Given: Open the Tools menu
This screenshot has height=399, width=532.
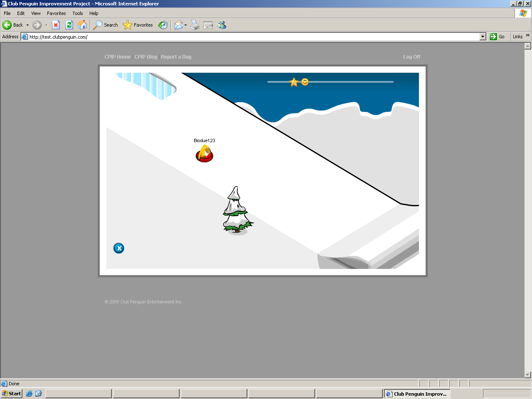Looking at the screenshot, I should (x=78, y=13).
